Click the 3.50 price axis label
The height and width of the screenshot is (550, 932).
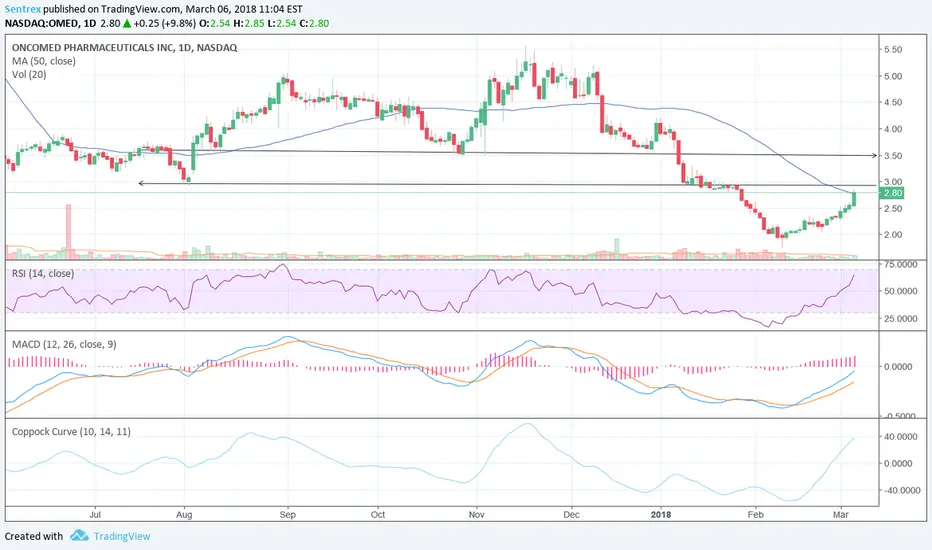coord(893,156)
